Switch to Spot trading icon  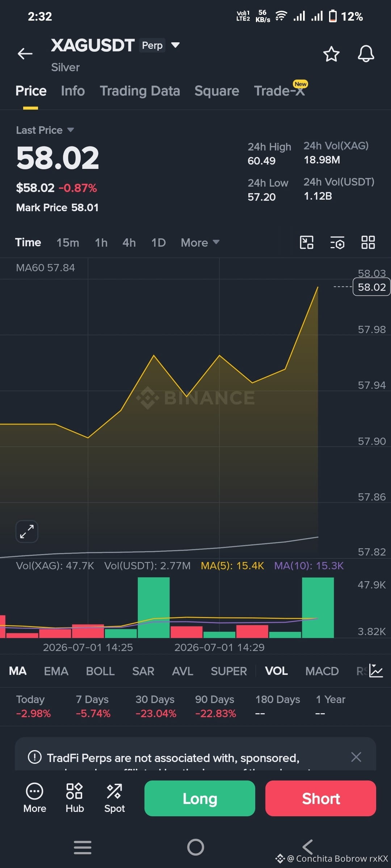[114, 798]
